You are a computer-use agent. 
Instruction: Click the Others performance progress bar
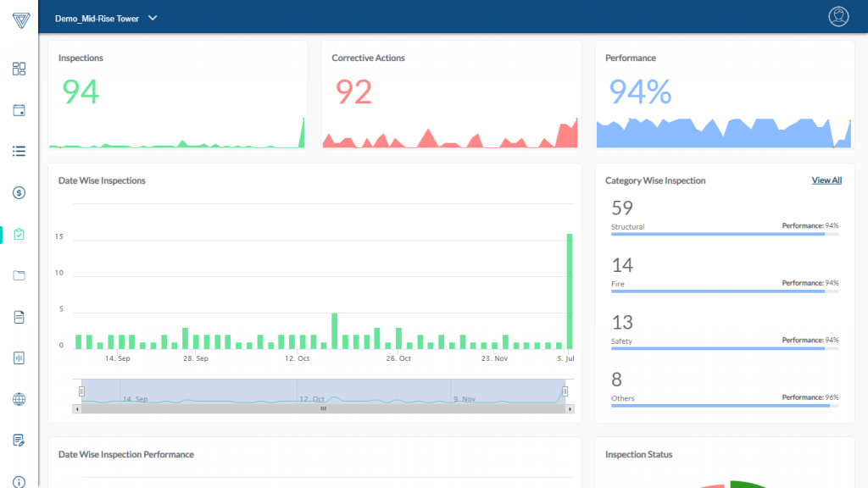pos(725,406)
